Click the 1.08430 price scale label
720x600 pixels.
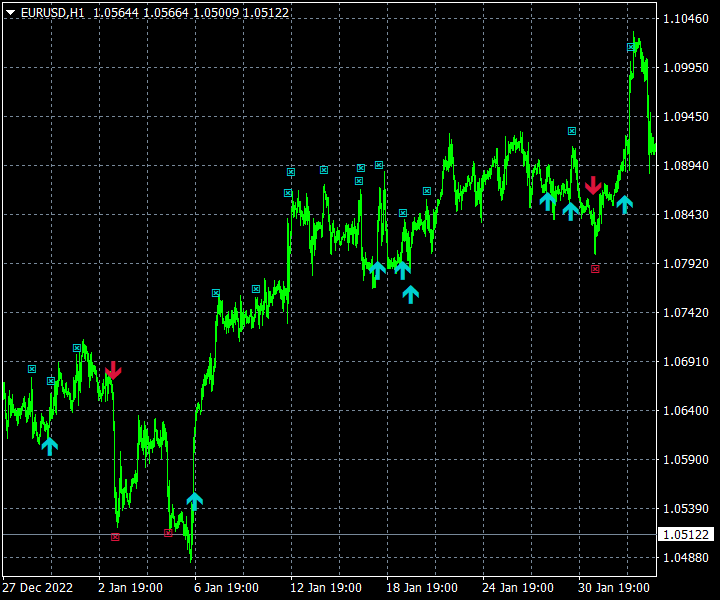click(686, 215)
